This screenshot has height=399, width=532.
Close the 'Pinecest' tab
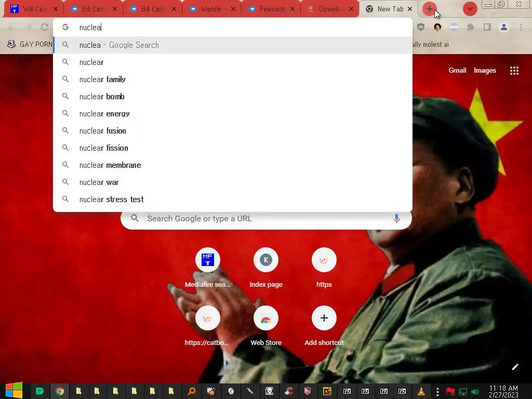[292, 9]
